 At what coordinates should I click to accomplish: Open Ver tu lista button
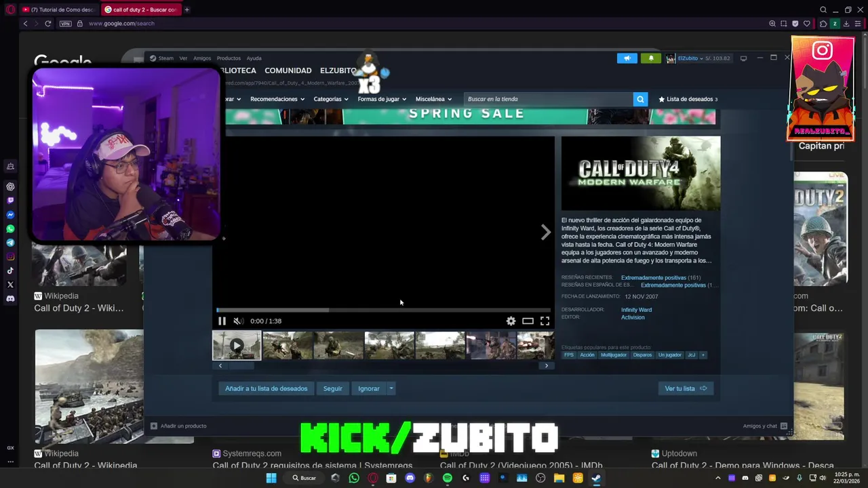pyautogui.click(x=686, y=388)
